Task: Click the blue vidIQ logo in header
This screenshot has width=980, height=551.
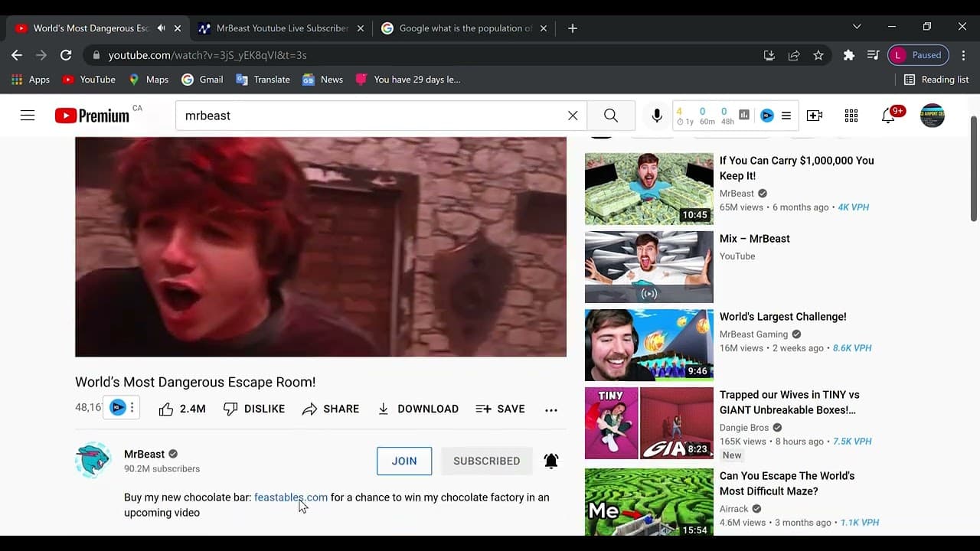Action: 767,116
